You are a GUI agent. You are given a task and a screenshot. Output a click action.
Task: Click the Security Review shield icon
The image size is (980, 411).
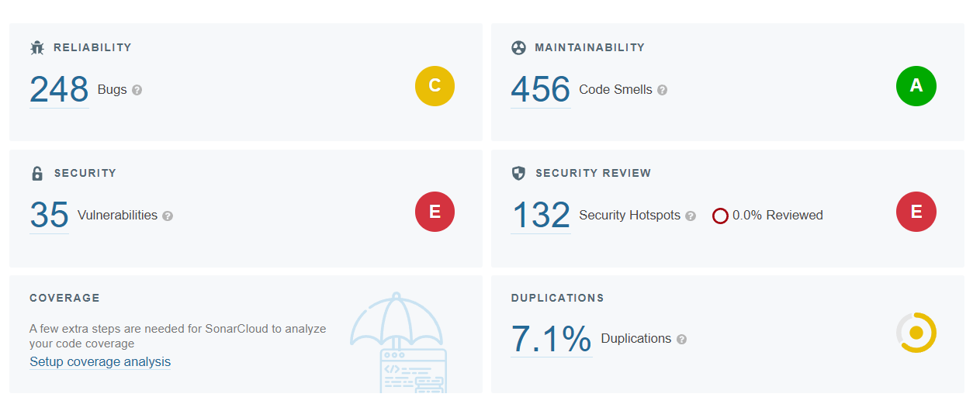coord(518,174)
